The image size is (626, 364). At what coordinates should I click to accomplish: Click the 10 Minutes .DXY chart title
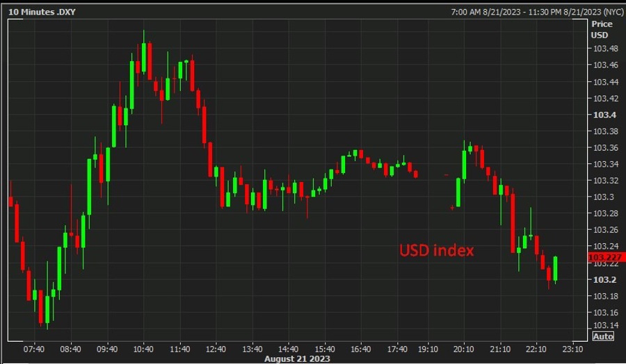click(x=42, y=12)
